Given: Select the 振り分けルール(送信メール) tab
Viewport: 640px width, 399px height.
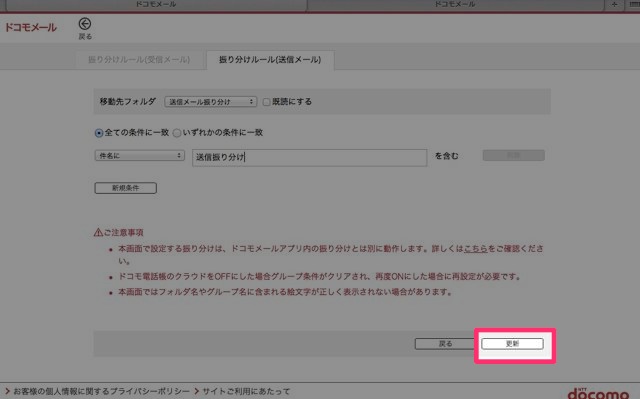Looking at the screenshot, I should click(270, 60).
